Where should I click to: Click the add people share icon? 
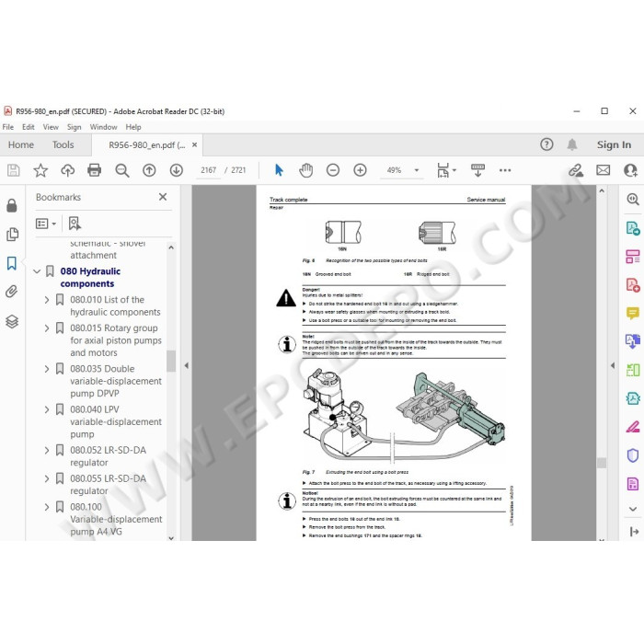[630, 170]
